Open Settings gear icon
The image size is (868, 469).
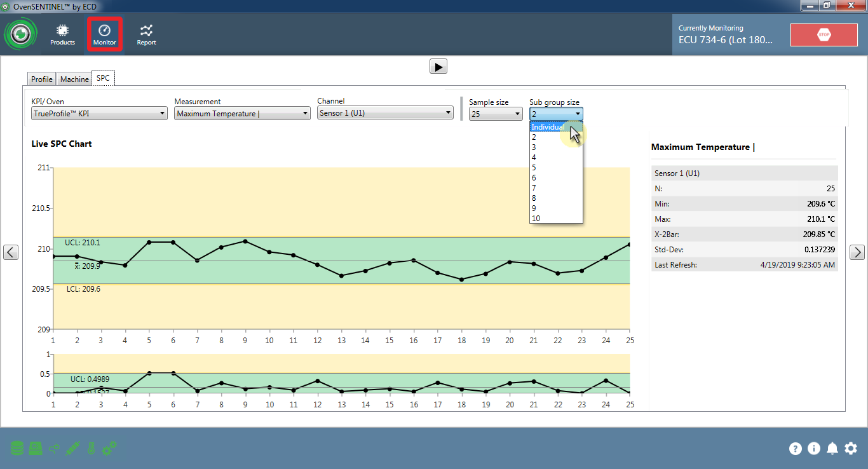point(851,449)
